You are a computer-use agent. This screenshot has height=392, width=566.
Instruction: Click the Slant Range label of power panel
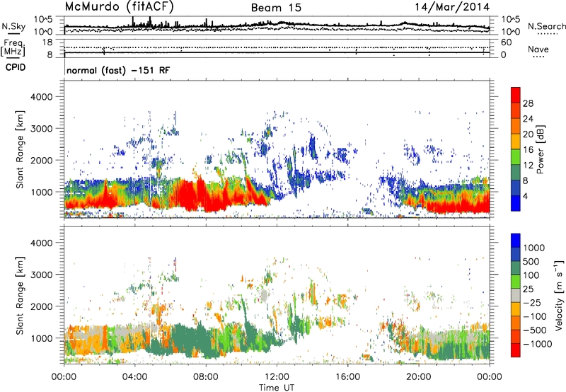pos(20,149)
